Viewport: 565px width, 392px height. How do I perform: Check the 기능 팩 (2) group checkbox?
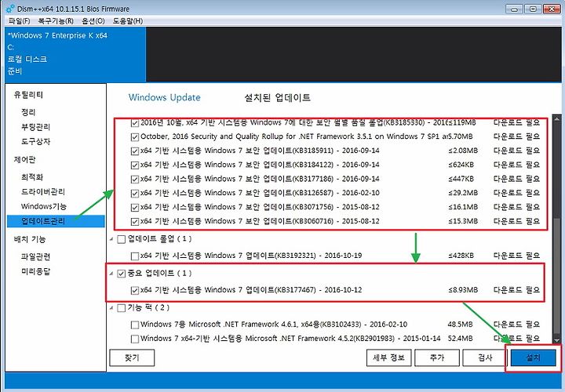(x=122, y=308)
